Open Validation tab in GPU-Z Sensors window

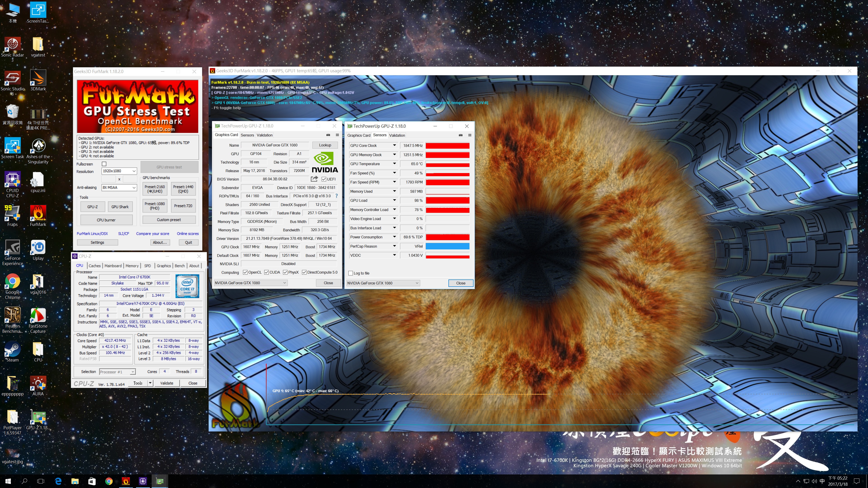(x=397, y=135)
